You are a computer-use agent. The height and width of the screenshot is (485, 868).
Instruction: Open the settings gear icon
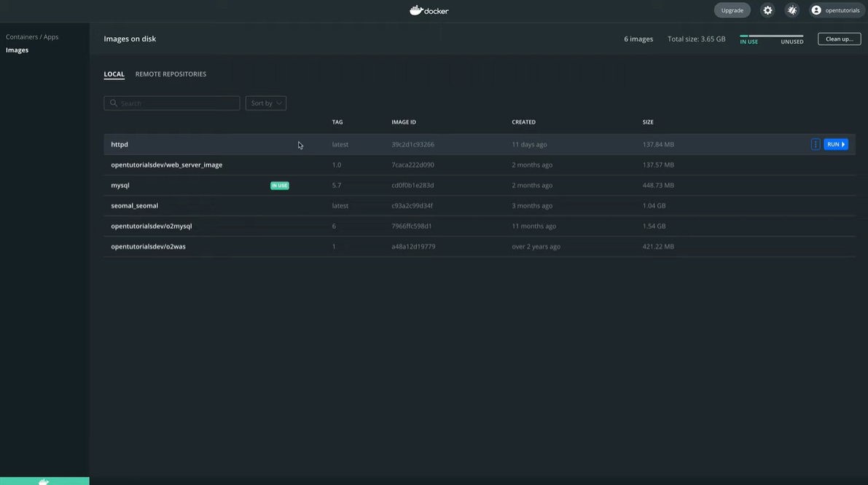(767, 10)
